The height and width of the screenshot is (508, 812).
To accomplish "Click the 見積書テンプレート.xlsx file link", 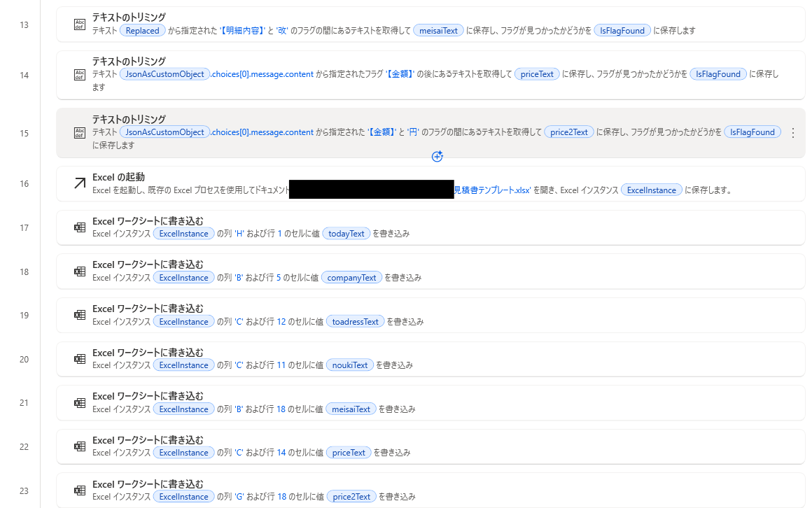I will pos(492,190).
